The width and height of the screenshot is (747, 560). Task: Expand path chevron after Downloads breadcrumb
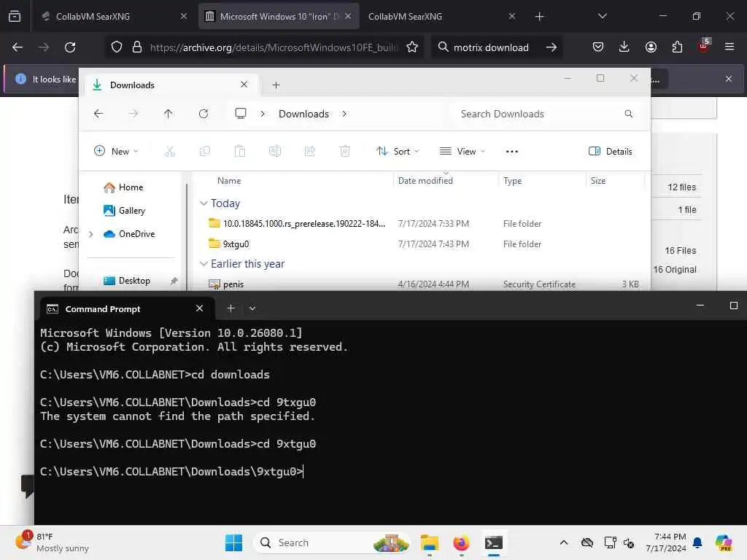click(344, 114)
